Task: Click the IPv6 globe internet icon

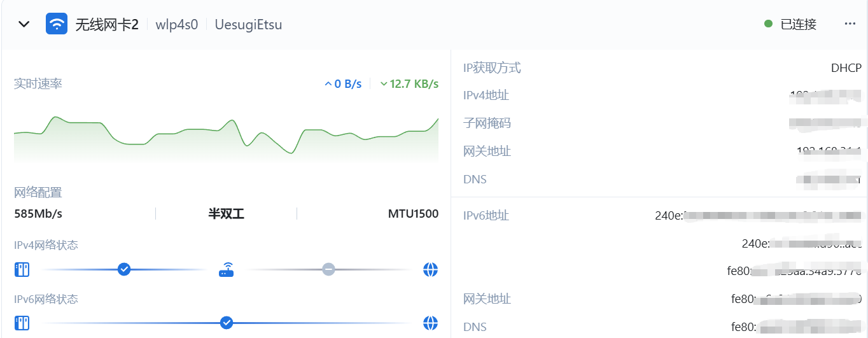Action: coord(431,323)
